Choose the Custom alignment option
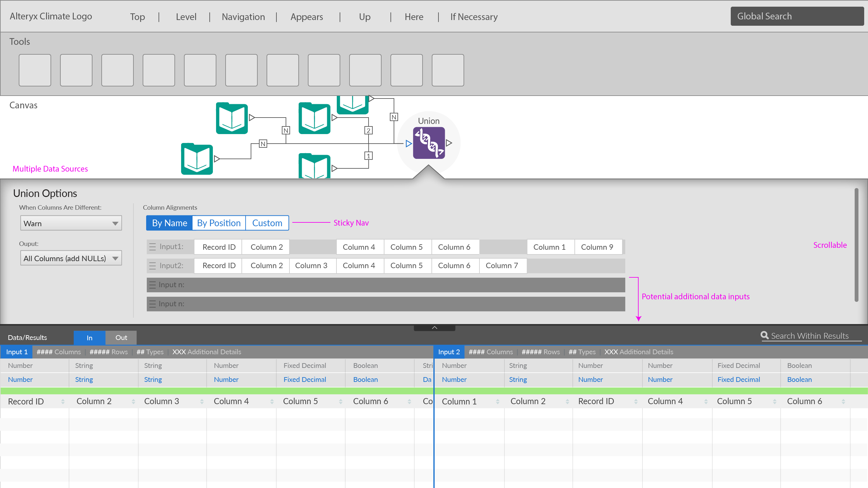Viewport: 868px width, 488px height. 267,223
